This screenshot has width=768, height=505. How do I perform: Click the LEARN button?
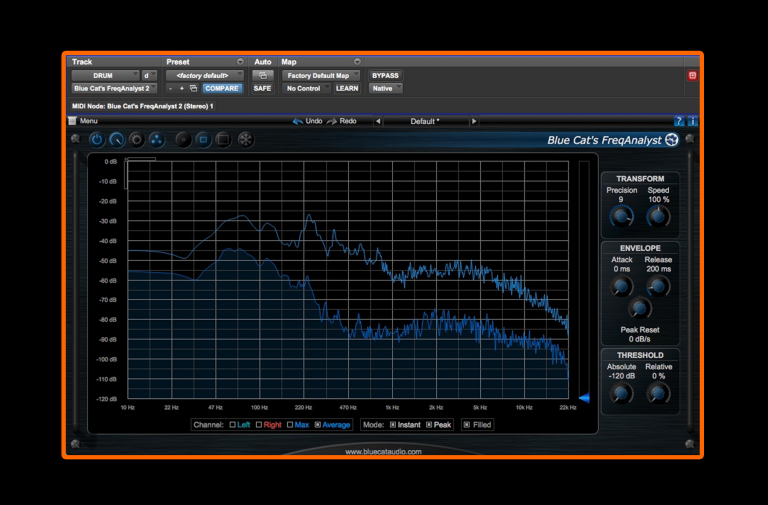[347, 89]
